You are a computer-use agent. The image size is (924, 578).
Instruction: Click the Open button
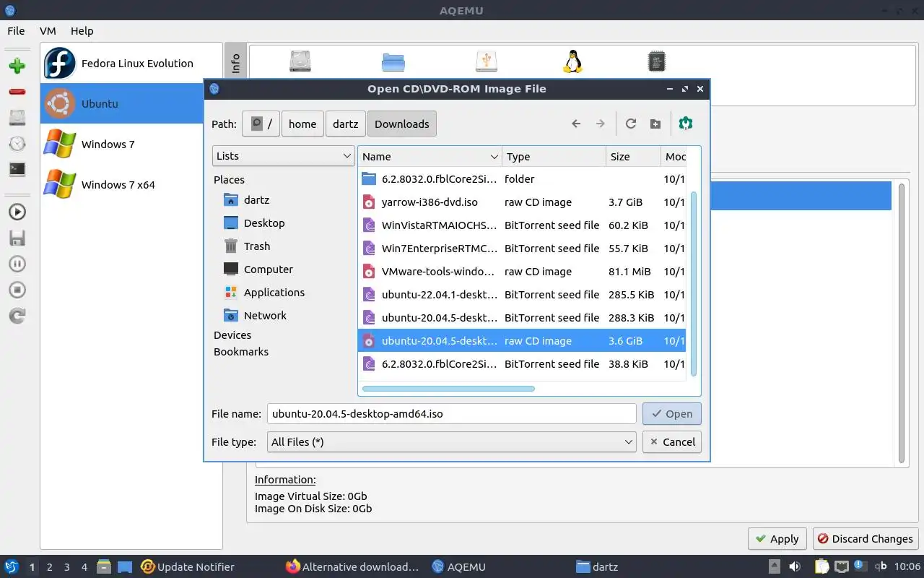tap(672, 414)
